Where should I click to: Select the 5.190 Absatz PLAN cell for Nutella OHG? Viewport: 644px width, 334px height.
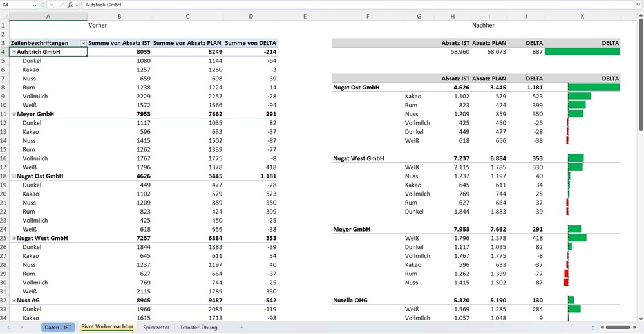(x=489, y=301)
